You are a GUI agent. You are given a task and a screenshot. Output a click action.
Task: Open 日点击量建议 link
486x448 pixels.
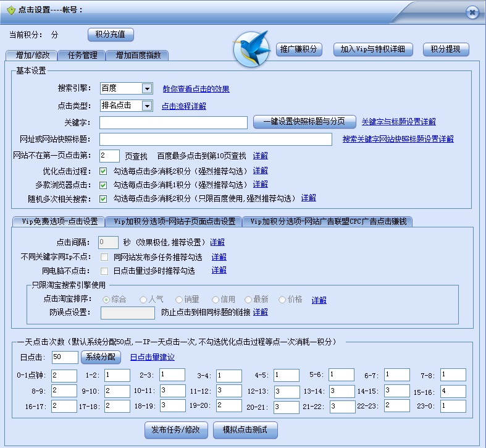(x=152, y=357)
